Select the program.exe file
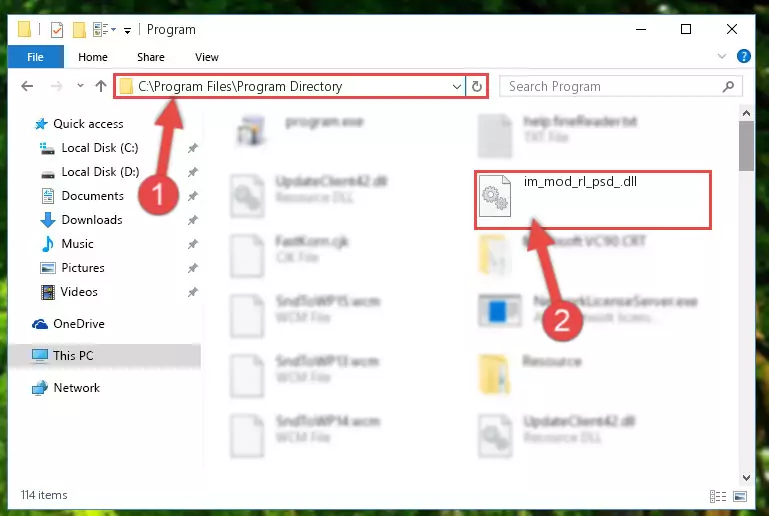769x516 pixels. tap(300, 130)
